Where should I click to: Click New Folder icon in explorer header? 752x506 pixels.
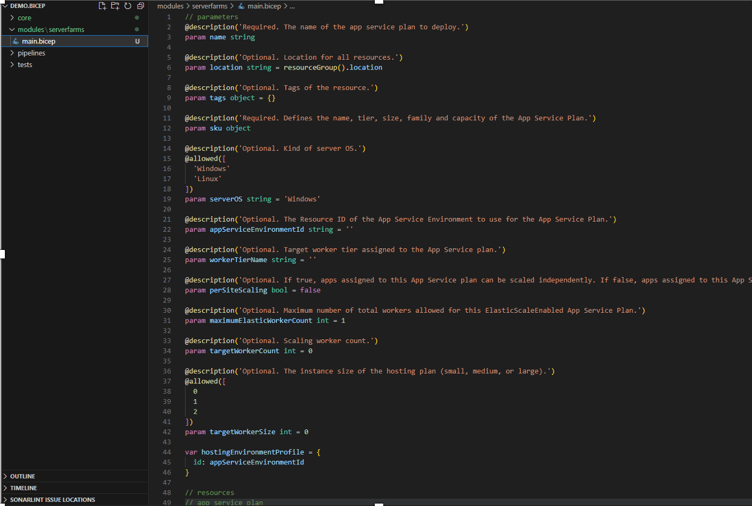point(115,6)
